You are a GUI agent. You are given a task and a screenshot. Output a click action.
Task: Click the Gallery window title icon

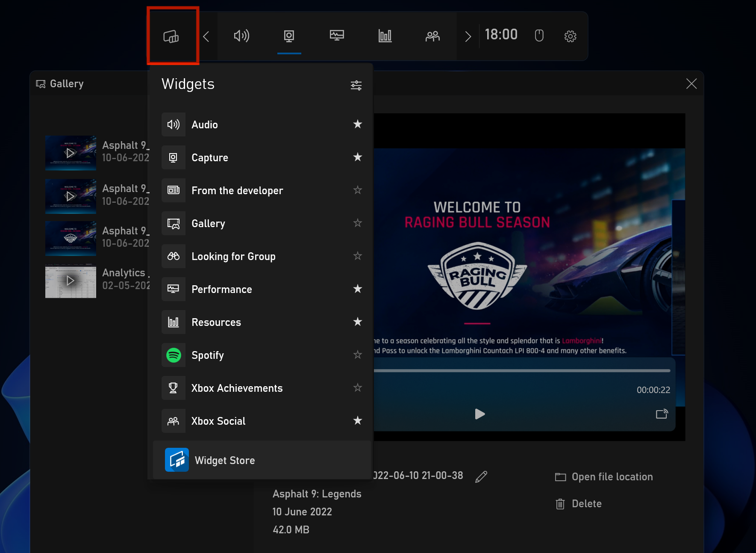click(41, 84)
